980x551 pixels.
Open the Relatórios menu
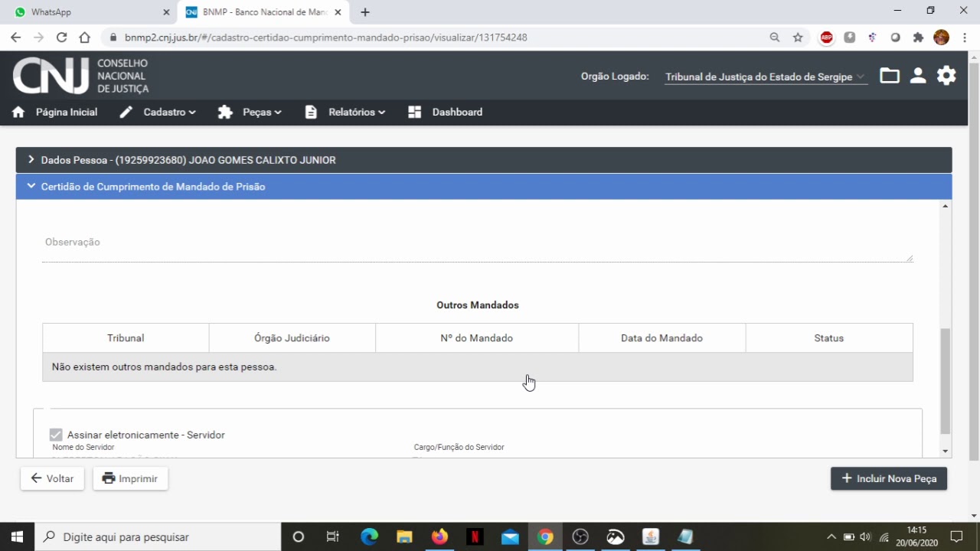coord(345,112)
